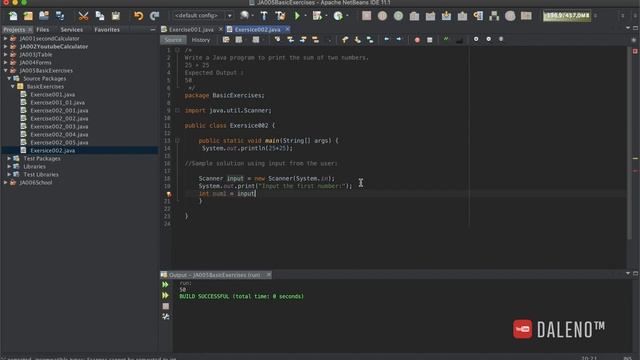The width and height of the screenshot is (640, 360).
Task: Click the Profile Project icon
Action: tap(338, 16)
